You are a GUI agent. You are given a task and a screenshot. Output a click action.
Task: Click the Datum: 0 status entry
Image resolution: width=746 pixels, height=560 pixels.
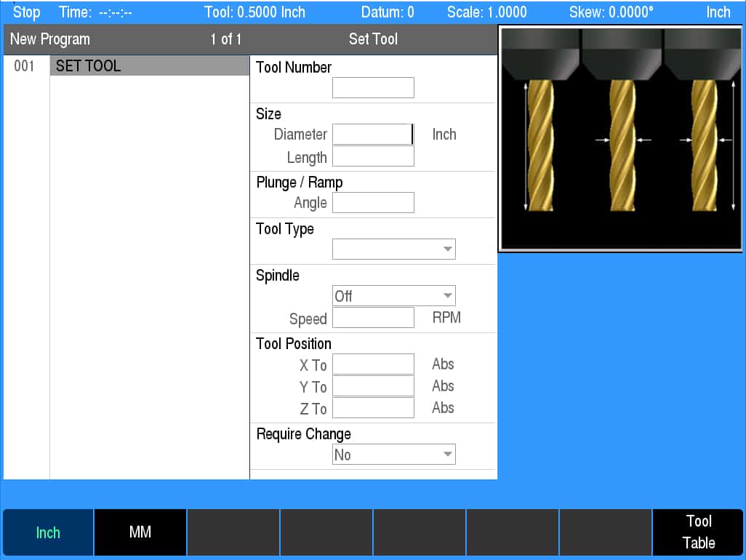click(388, 12)
